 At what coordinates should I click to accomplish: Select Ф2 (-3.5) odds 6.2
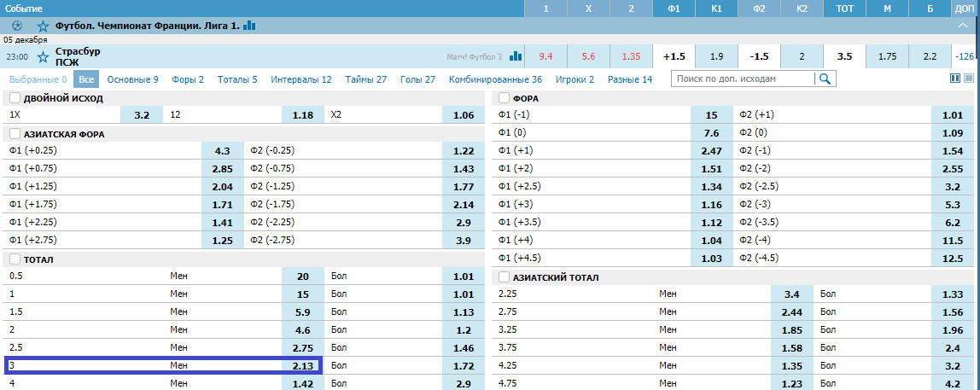click(x=952, y=223)
